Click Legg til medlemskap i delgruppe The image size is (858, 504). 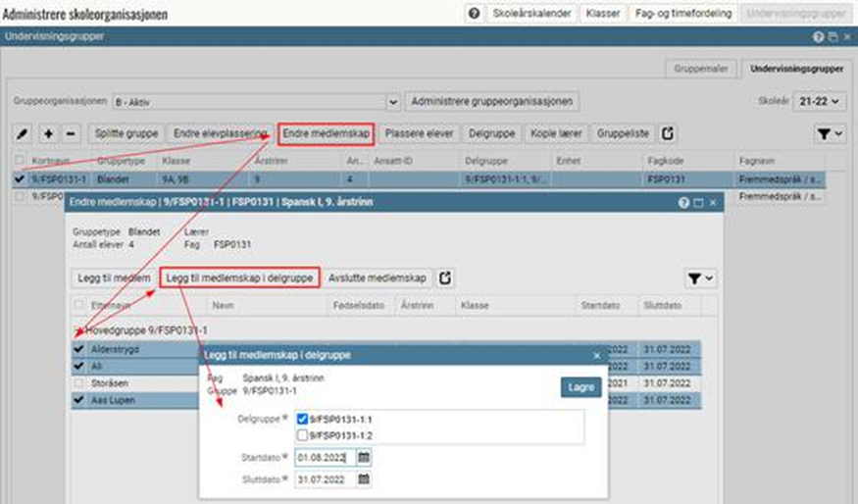pyautogui.click(x=240, y=278)
